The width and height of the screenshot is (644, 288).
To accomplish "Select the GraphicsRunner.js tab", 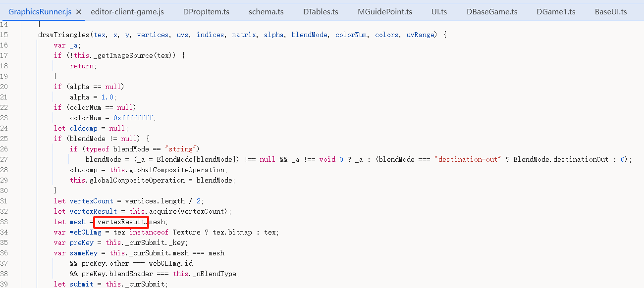I will tap(40, 11).
